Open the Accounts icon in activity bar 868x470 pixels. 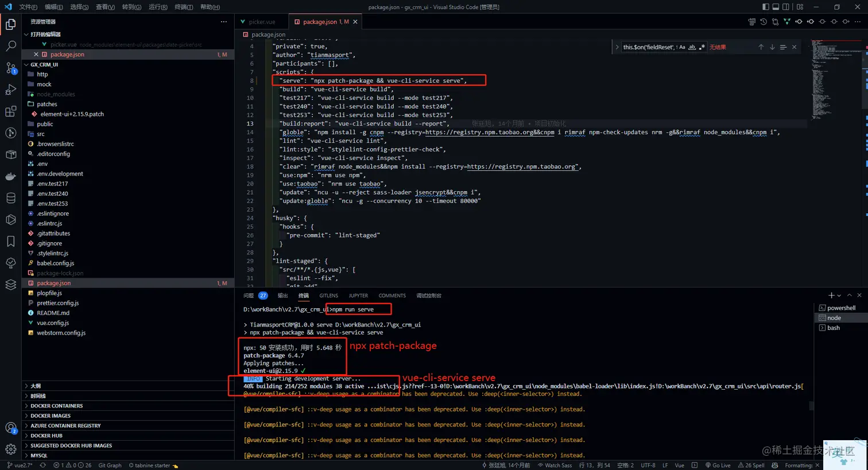(10, 428)
